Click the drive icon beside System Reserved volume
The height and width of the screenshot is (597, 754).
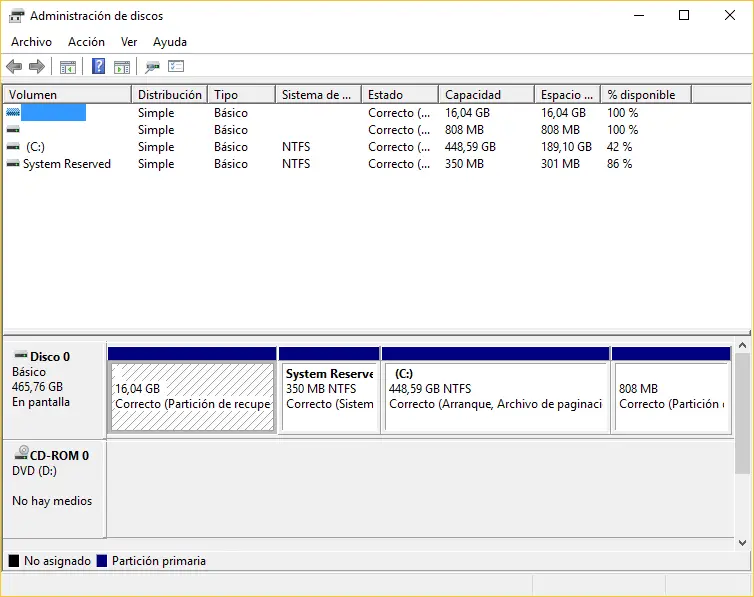point(13,163)
